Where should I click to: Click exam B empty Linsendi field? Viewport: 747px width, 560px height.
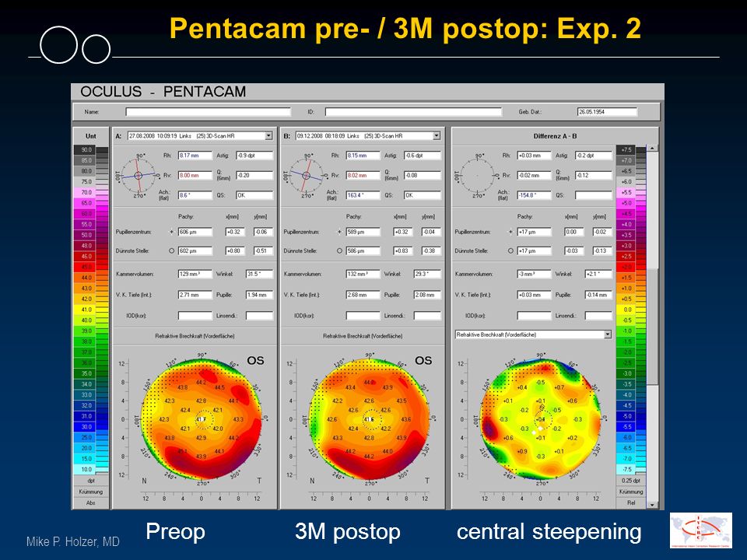point(427,316)
